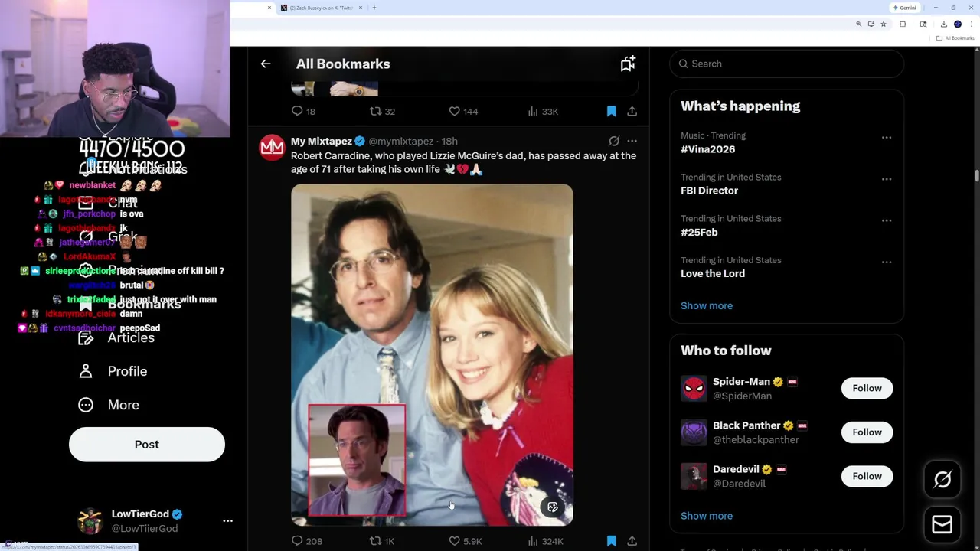
Task: Open the Messages floating envelope button
Action: pyautogui.click(x=942, y=524)
